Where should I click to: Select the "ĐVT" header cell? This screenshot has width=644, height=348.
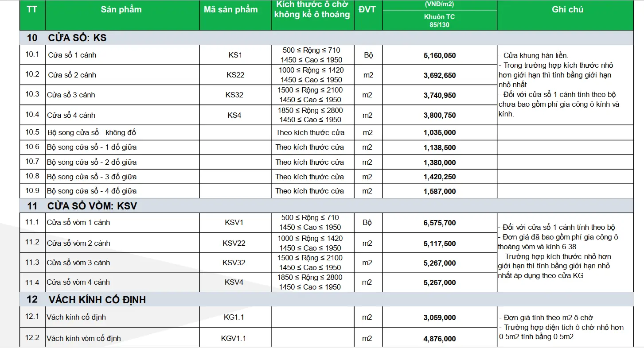(367, 9)
